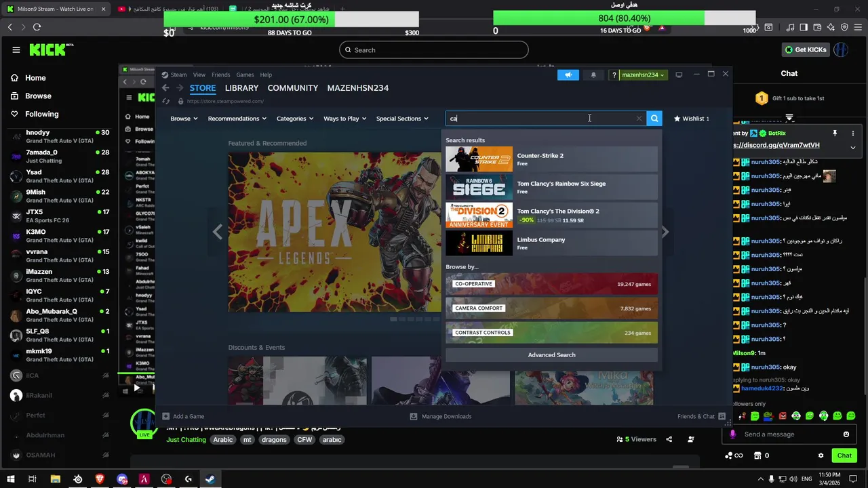Clear the Steam search field with X

click(x=639, y=119)
